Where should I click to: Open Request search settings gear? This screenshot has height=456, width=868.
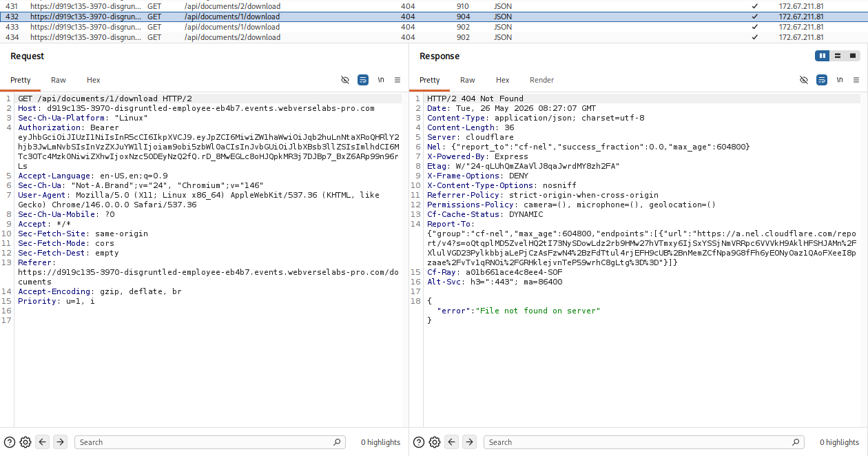click(25, 442)
